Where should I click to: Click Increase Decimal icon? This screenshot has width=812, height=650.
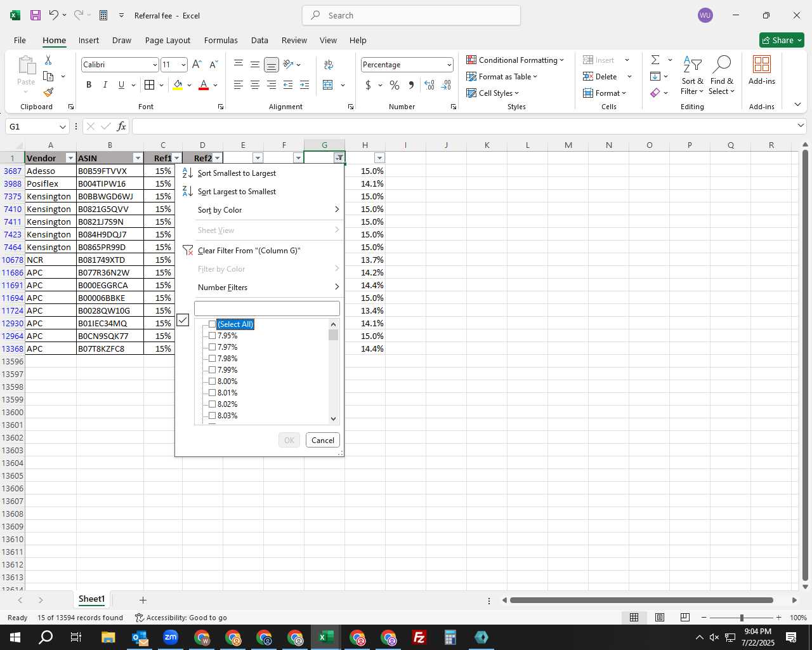point(429,85)
